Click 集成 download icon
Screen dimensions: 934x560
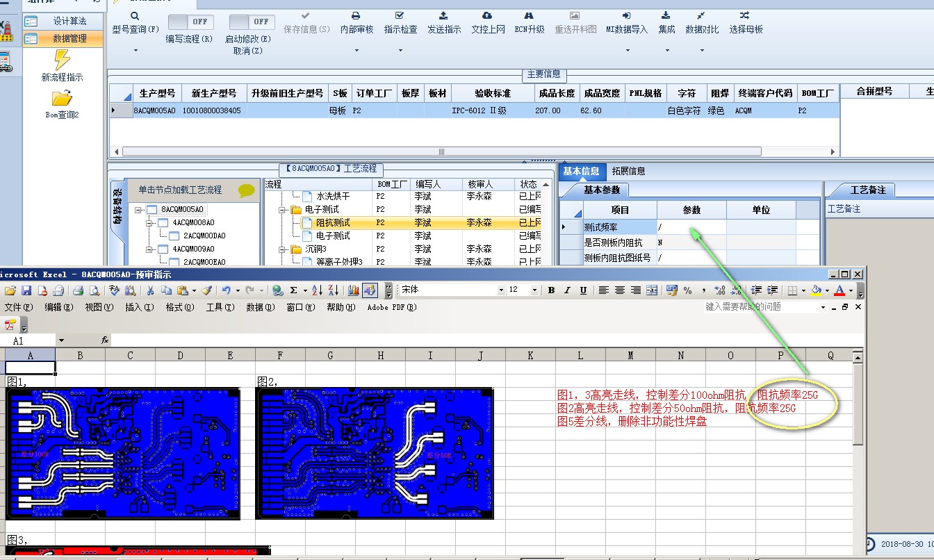pyautogui.click(x=666, y=16)
